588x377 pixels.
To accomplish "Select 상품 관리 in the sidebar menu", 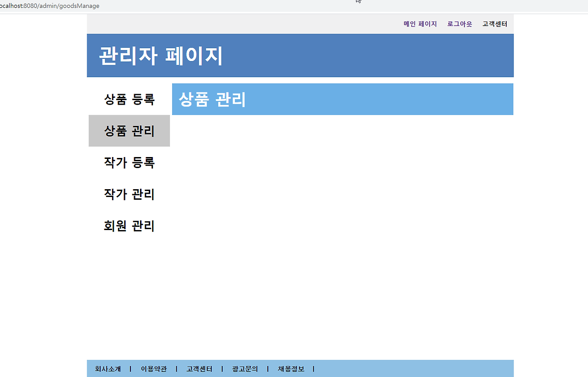I will pos(129,131).
